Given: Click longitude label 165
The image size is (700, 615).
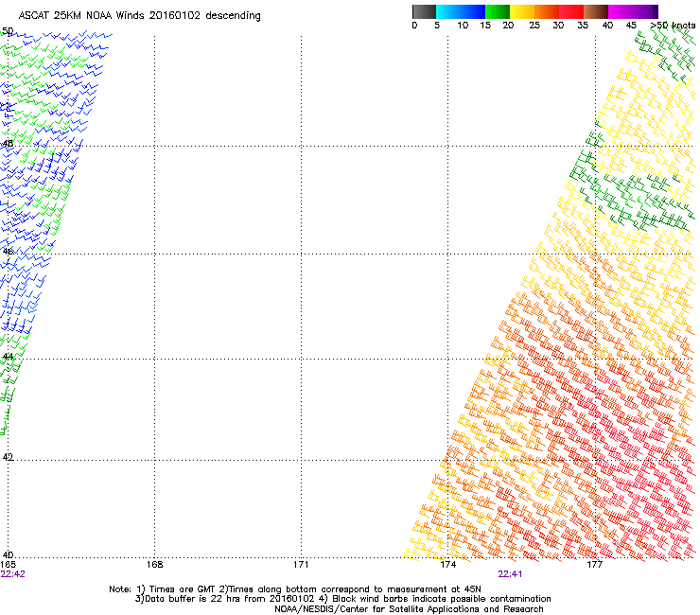Looking at the screenshot, I should pos(9,565).
